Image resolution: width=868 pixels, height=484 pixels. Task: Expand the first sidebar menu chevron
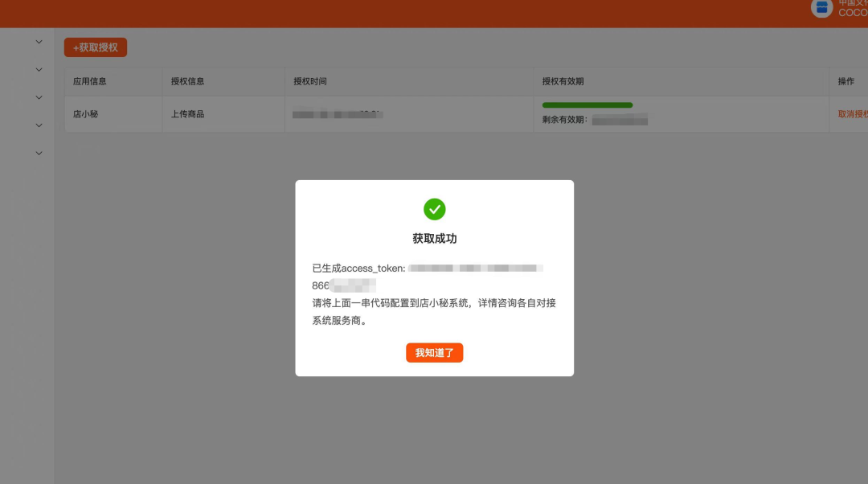click(38, 41)
